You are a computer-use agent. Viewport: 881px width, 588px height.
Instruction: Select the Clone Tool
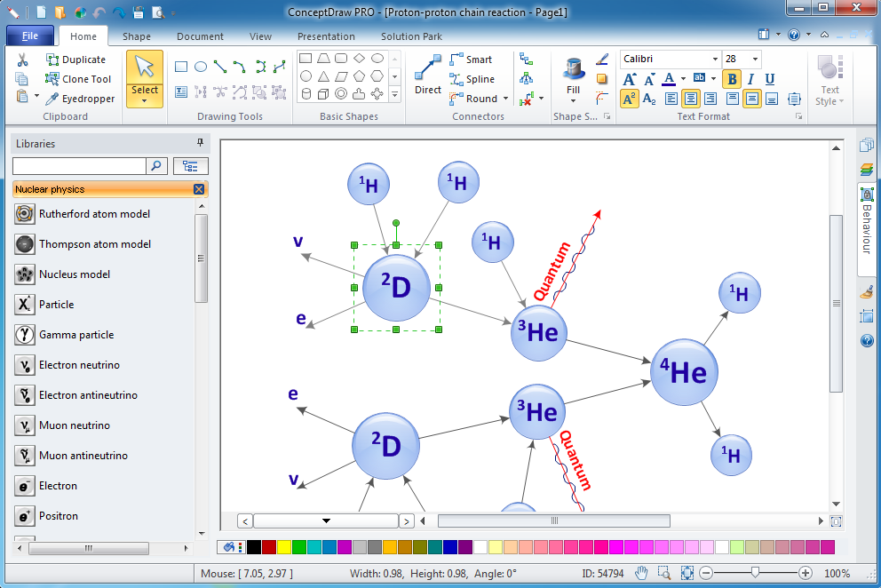(x=78, y=79)
